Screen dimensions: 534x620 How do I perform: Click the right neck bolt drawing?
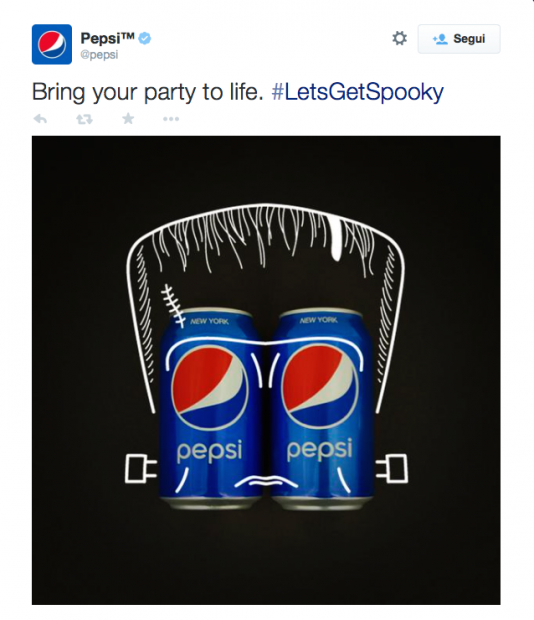[391, 469]
